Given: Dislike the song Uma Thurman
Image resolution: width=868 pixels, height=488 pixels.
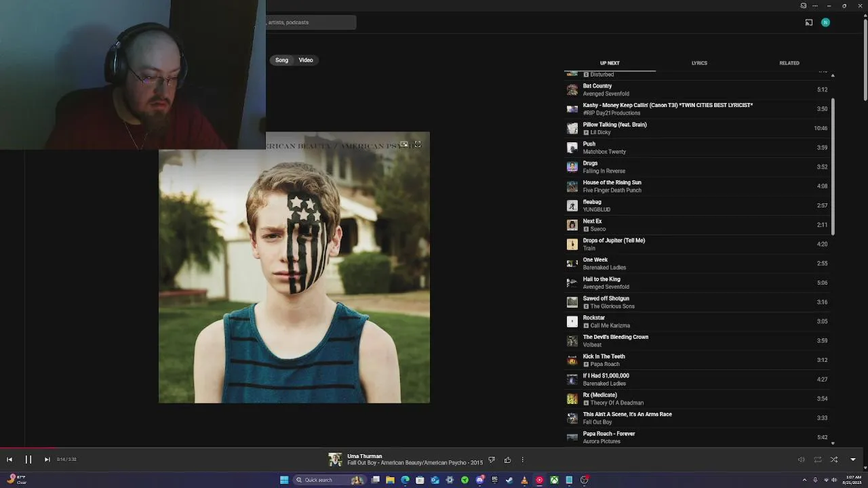Looking at the screenshot, I should 492,460.
